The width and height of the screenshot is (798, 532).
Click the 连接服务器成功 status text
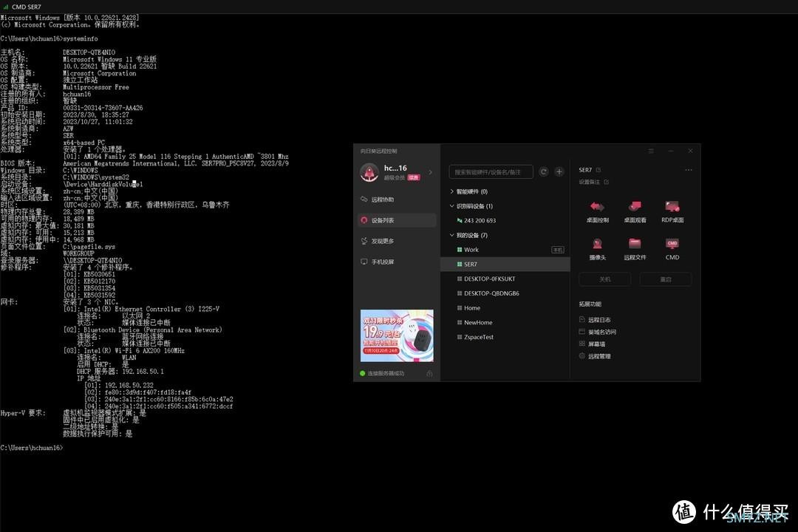click(x=386, y=373)
